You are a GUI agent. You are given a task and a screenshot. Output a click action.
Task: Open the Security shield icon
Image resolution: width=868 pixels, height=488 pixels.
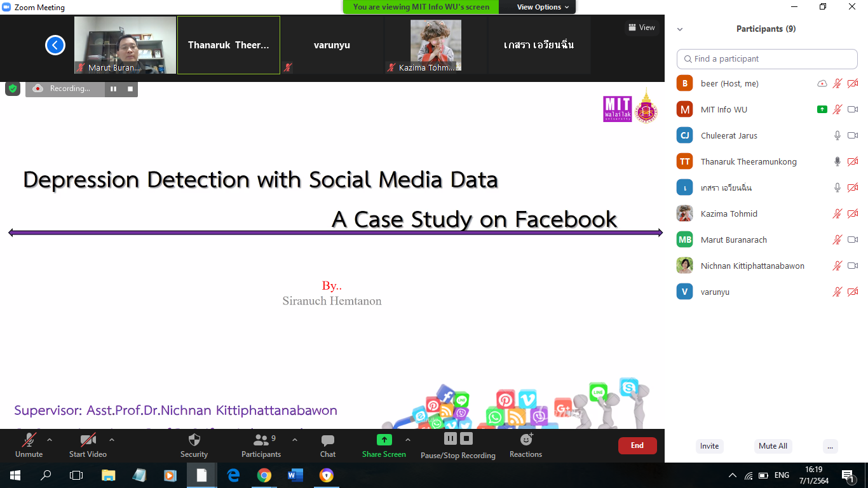click(194, 440)
